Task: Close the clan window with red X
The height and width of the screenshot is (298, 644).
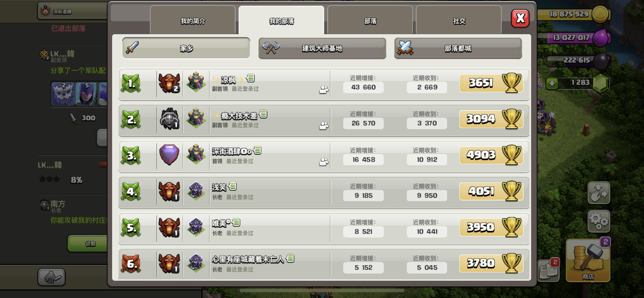Action: tap(520, 18)
